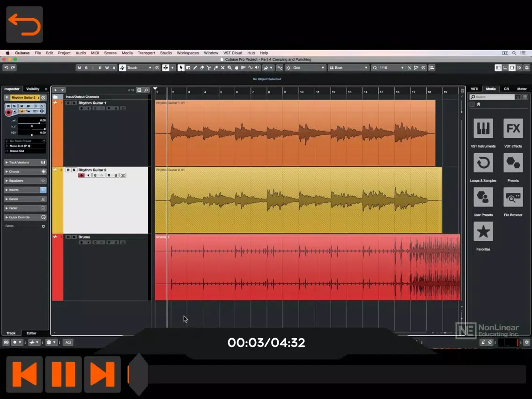This screenshot has height=399, width=532.
Task: Open the Project menu
Action: pos(64,53)
